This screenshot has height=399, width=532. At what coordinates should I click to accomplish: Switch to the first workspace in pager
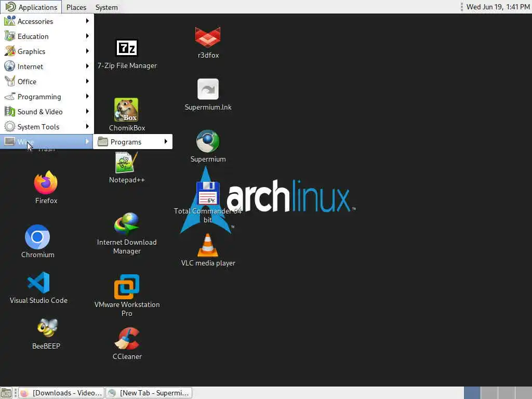pos(472,393)
